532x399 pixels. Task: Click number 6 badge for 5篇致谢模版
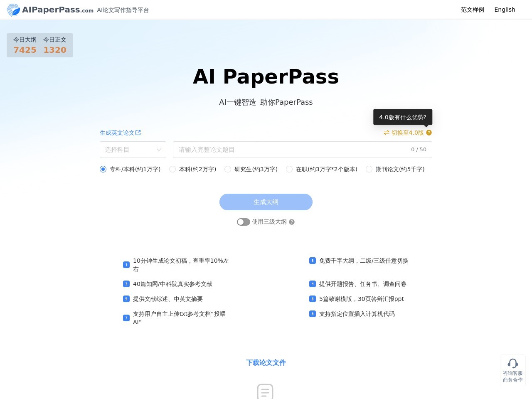pyautogui.click(x=313, y=299)
